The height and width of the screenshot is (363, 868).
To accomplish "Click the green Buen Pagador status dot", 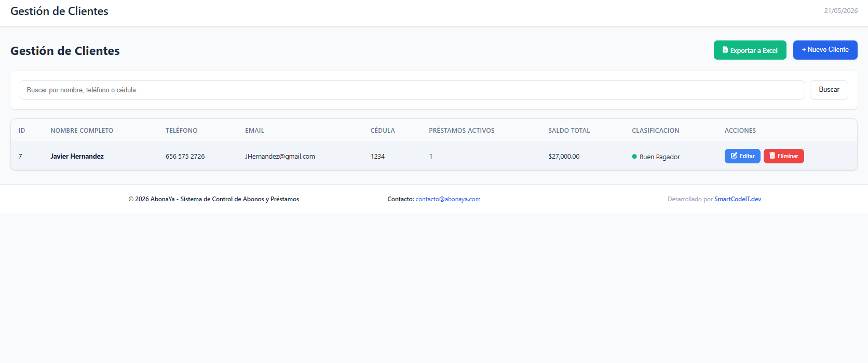I will [634, 157].
